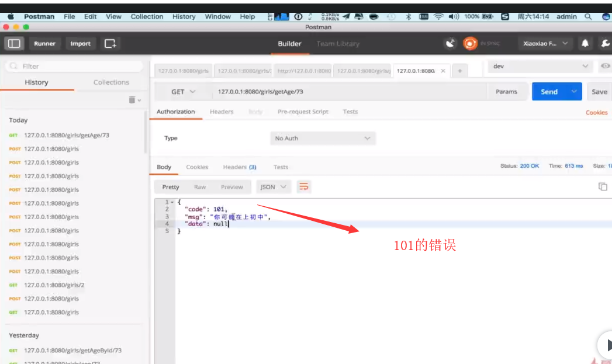This screenshot has height=364, width=612.
Task: Click the volume menu bar icon
Action: [x=454, y=16]
